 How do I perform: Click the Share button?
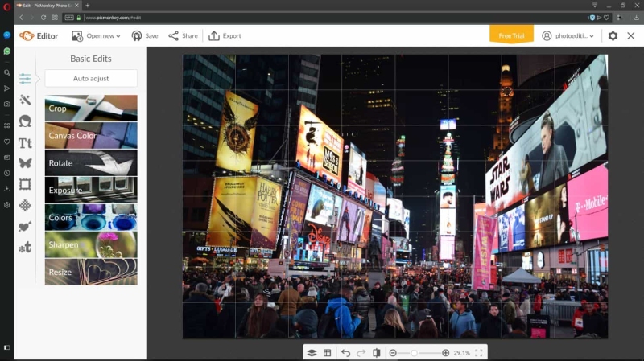click(x=184, y=35)
